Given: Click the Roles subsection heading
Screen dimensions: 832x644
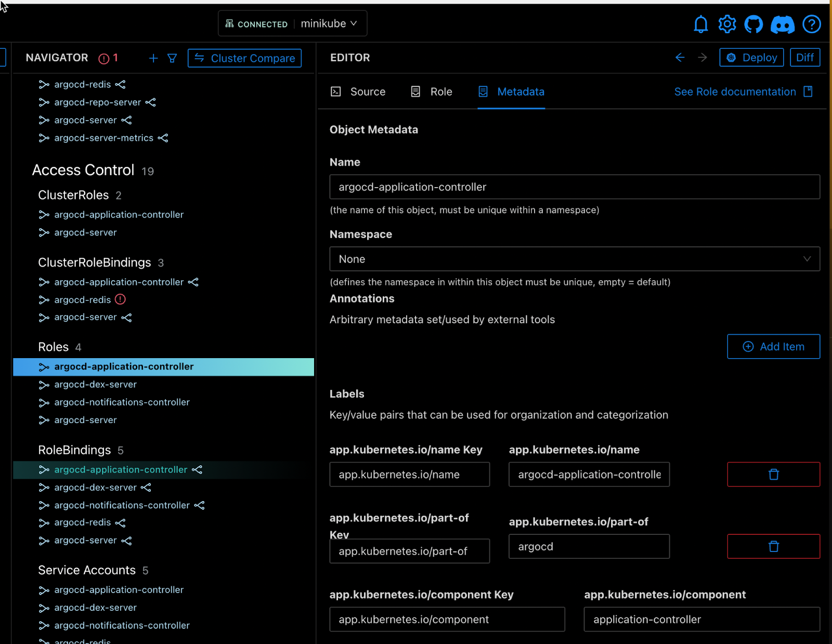Looking at the screenshot, I should (53, 347).
